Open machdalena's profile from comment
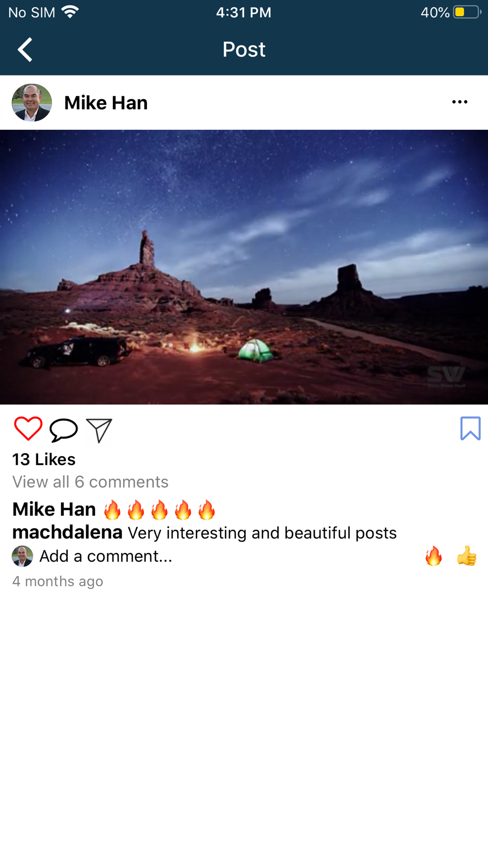Viewport: 488px width, 868px height. coord(67,532)
